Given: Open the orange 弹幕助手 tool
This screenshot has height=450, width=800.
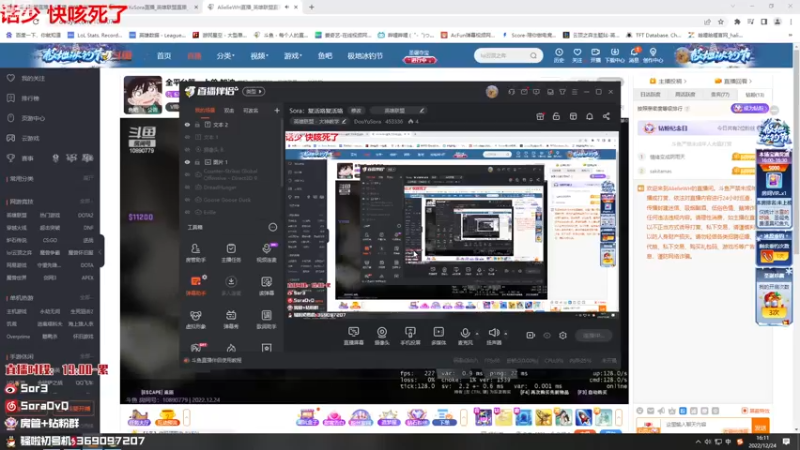Looking at the screenshot, I should pos(195,285).
